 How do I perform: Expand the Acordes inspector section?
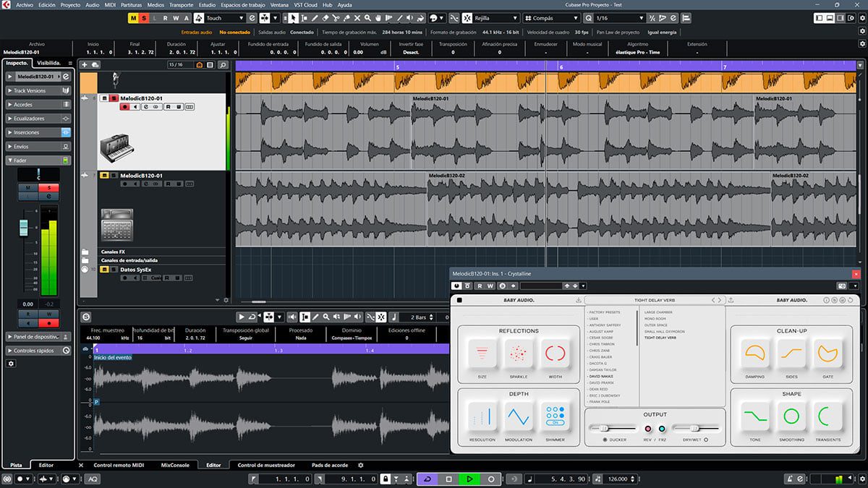38,104
